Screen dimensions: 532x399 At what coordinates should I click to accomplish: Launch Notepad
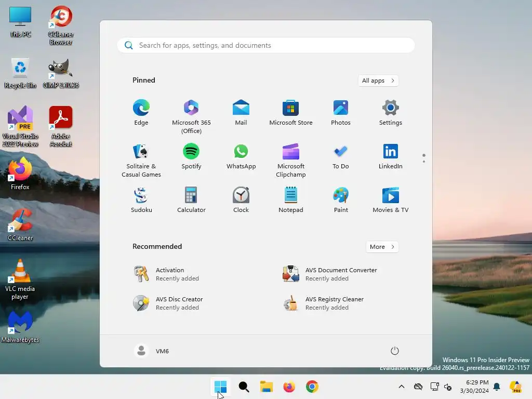(x=291, y=200)
